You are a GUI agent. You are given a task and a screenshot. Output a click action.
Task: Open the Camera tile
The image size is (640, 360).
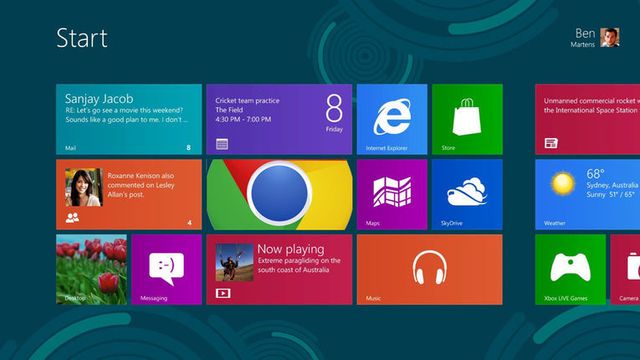point(625,269)
